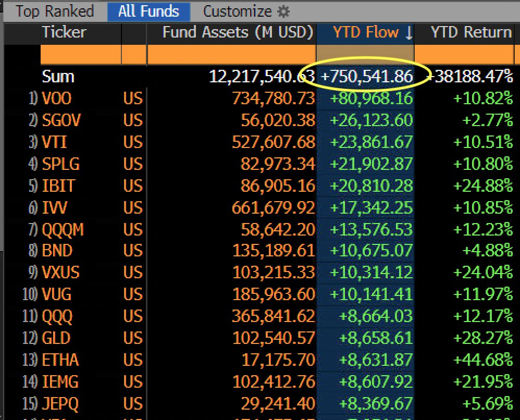Click SPLG YTD flow +21,902.87
This screenshot has height=420, width=520.
pos(372,164)
